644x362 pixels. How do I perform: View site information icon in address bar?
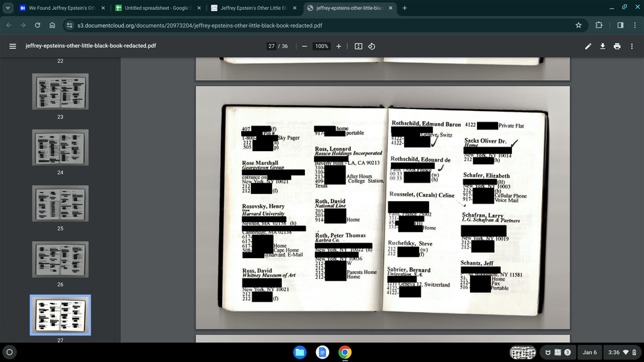tap(70, 25)
